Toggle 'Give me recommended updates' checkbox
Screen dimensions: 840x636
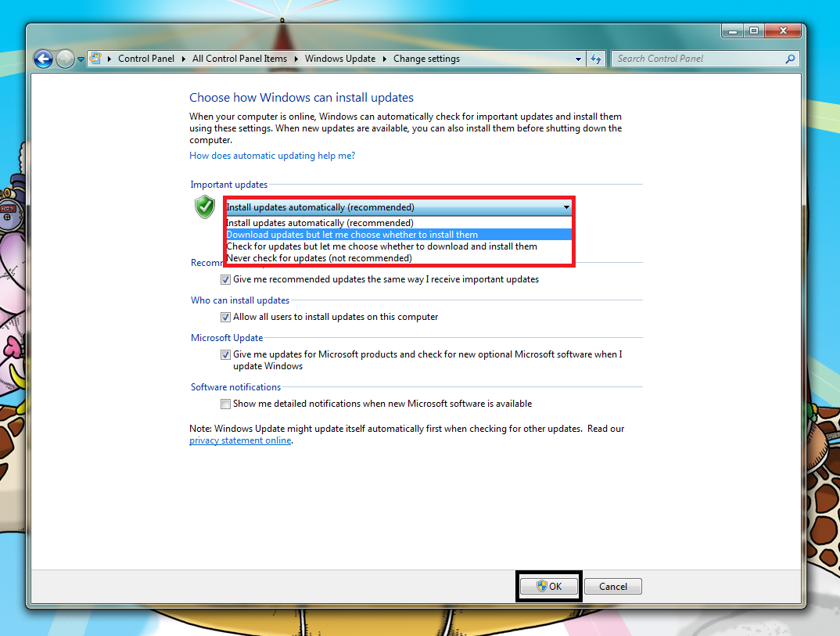pyautogui.click(x=225, y=280)
